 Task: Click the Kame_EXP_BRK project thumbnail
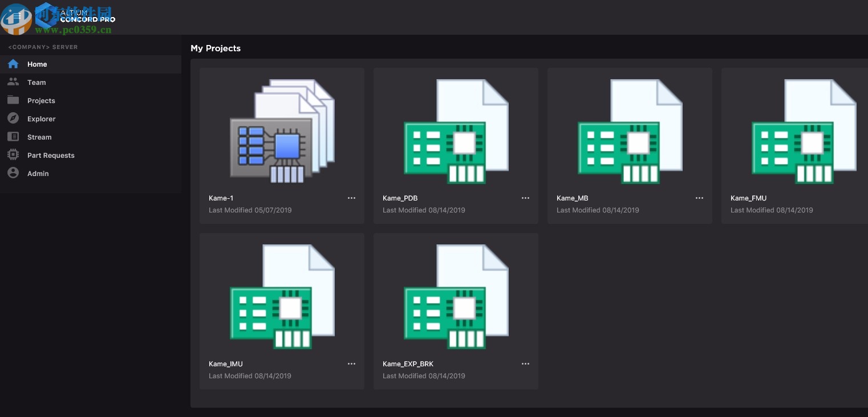(x=456, y=296)
